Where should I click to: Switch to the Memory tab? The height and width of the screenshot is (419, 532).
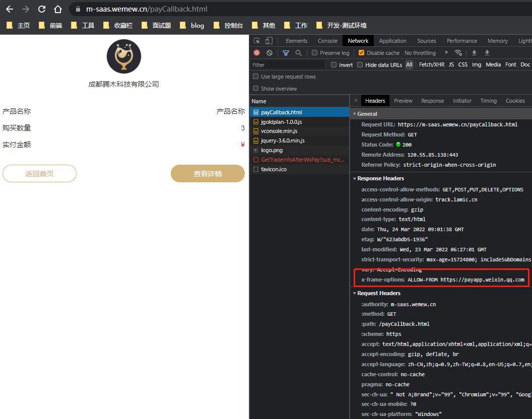tap(498, 41)
